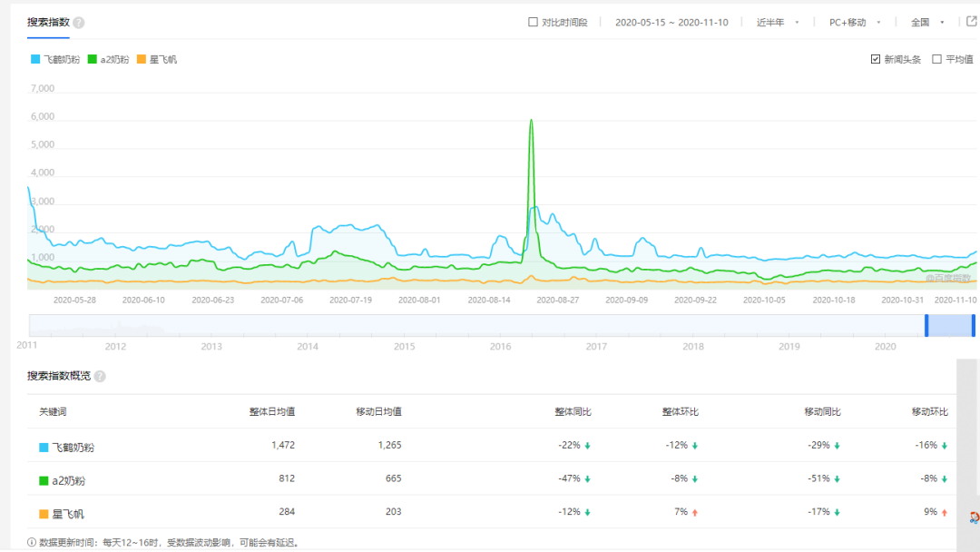Screen dimensions: 980x552
Task: Click the a2奶粉 spike peak on chart
Action: pyautogui.click(x=531, y=120)
